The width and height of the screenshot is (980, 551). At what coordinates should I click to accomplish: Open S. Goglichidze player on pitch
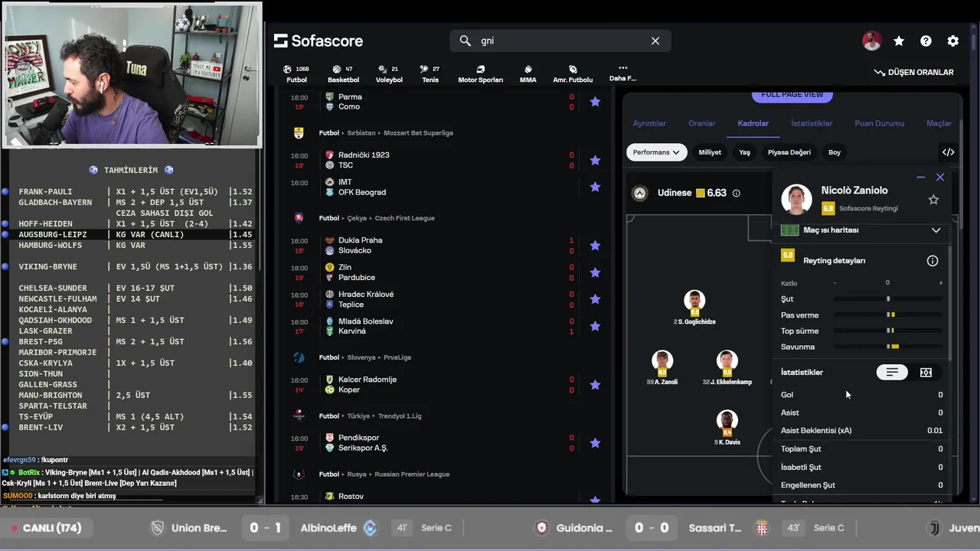694,308
